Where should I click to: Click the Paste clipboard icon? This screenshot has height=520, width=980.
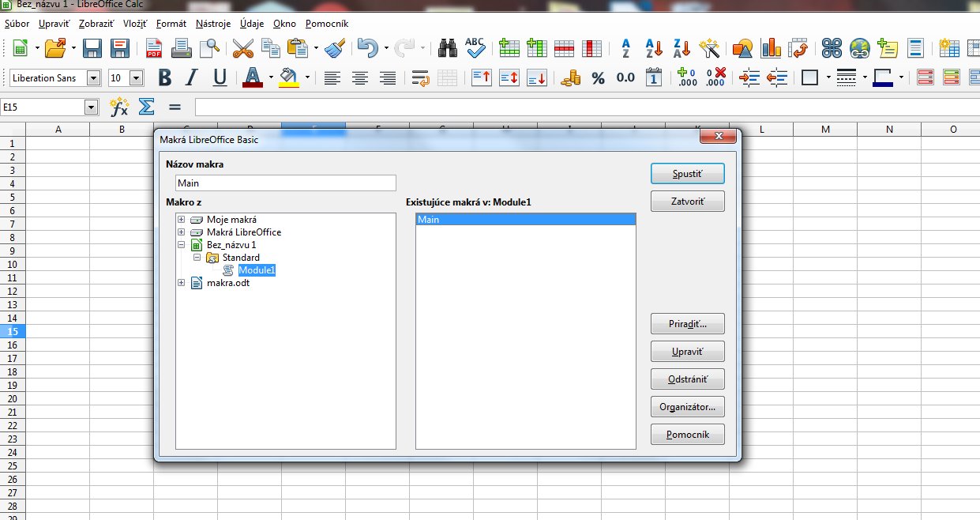[298, 48]
